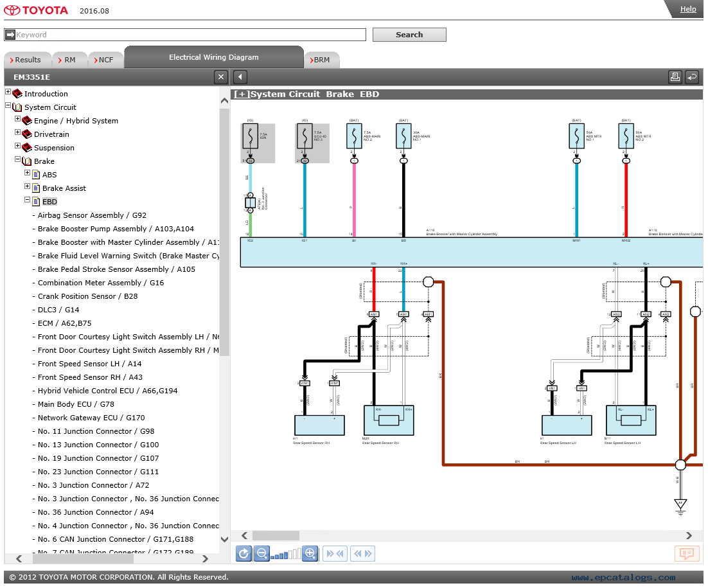Collapse the tree panel with left triangle

[x=240, y=76]
